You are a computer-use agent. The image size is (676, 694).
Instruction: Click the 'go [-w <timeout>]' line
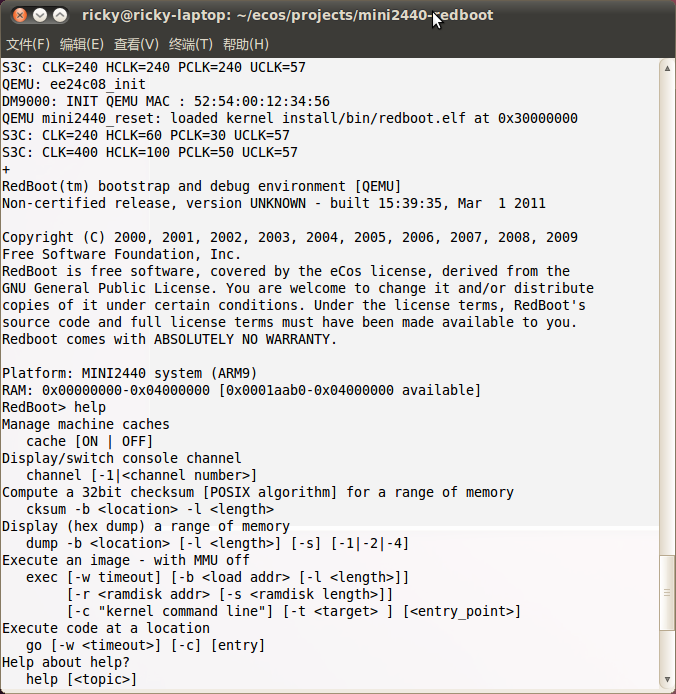tap(146, 645)
